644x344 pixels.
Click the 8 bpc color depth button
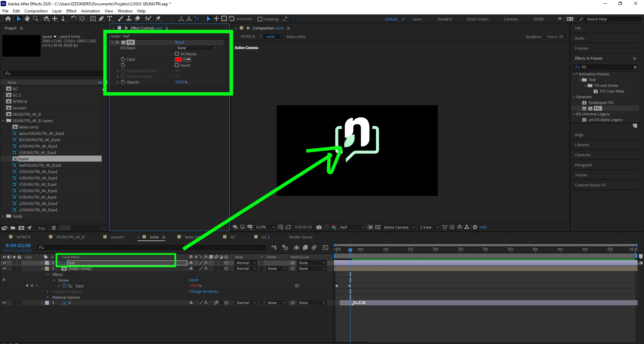(x=42, y=228)
